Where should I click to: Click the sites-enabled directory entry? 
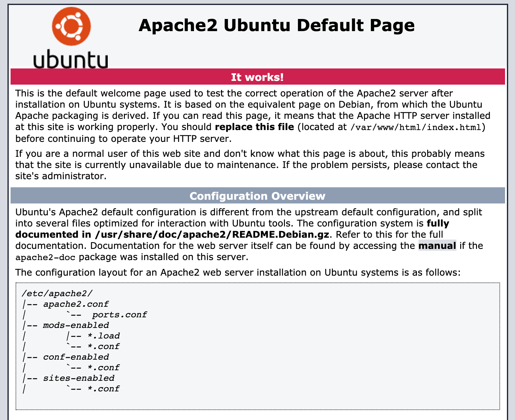click(78, 378)
